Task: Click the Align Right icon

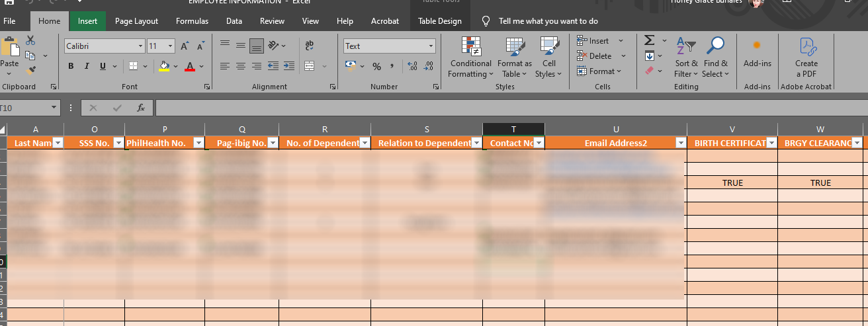Action: [257, 66]
